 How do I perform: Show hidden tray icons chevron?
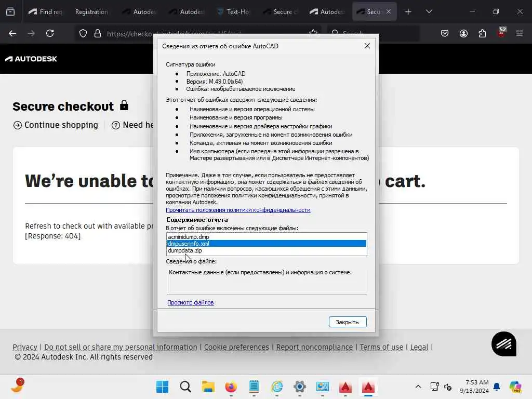coord(418,387)
